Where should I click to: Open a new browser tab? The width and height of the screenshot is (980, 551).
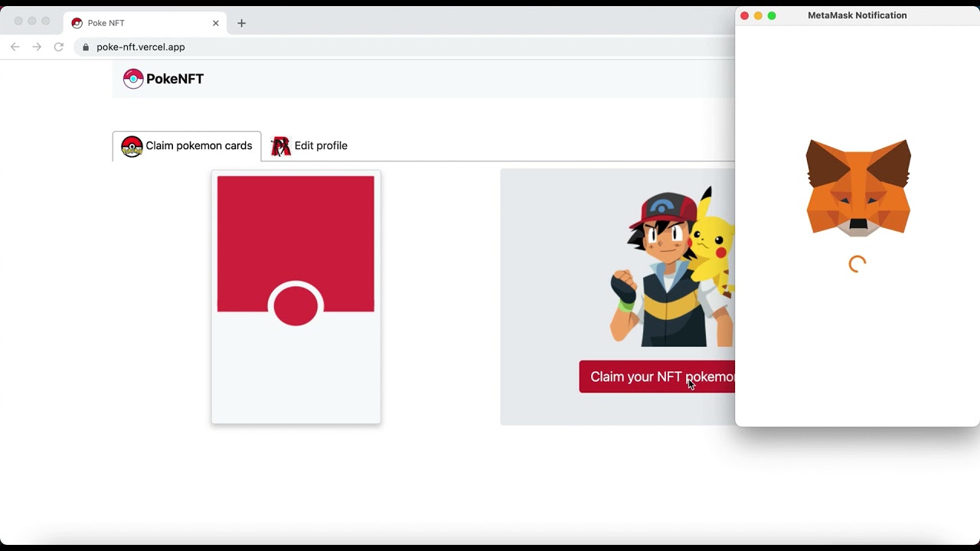[x=241, y=23]
